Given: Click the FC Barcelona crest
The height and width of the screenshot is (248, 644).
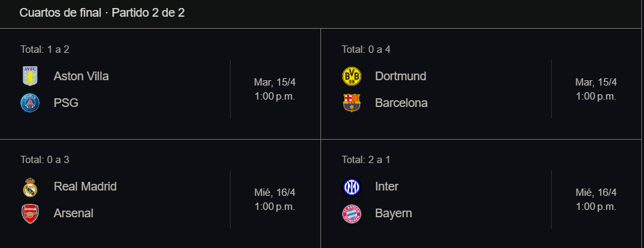Looking at the screenshot, I should [x=352, y=103].
